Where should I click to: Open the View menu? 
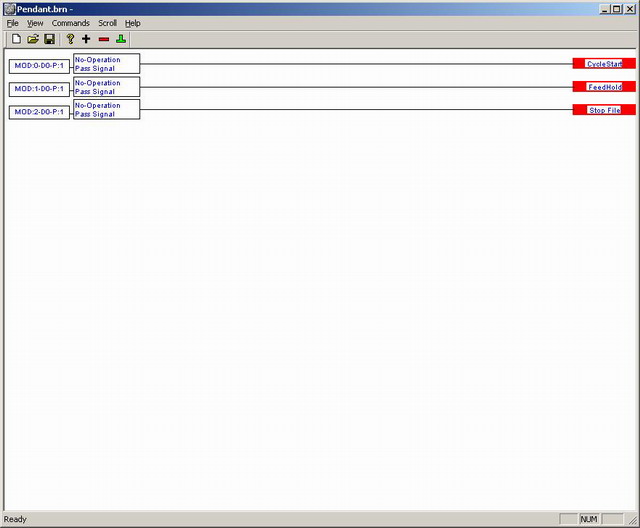[35, 23]
